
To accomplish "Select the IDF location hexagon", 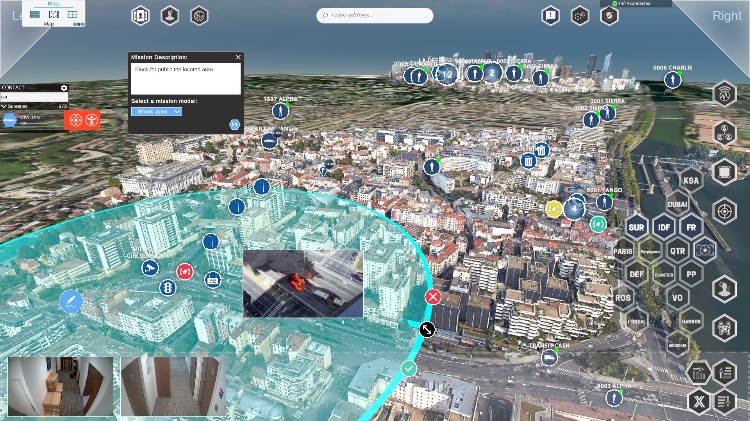I will pos(664,227).
